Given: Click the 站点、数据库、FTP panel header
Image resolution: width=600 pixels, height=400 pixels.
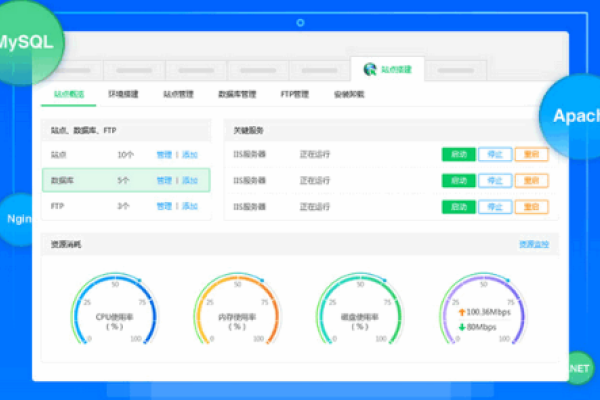Looking at the screenshot, I should (126, 131).
